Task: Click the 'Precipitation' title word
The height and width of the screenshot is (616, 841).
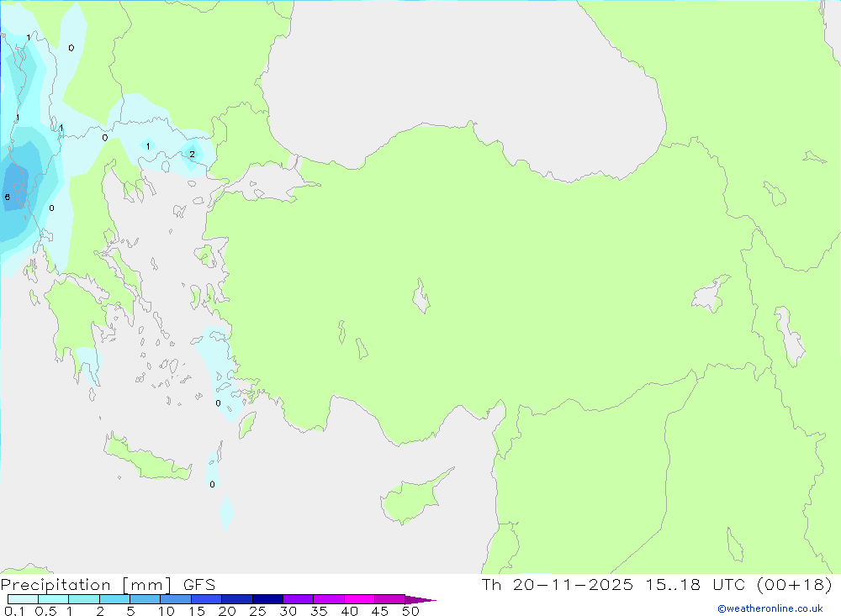Action: point(56,585)
